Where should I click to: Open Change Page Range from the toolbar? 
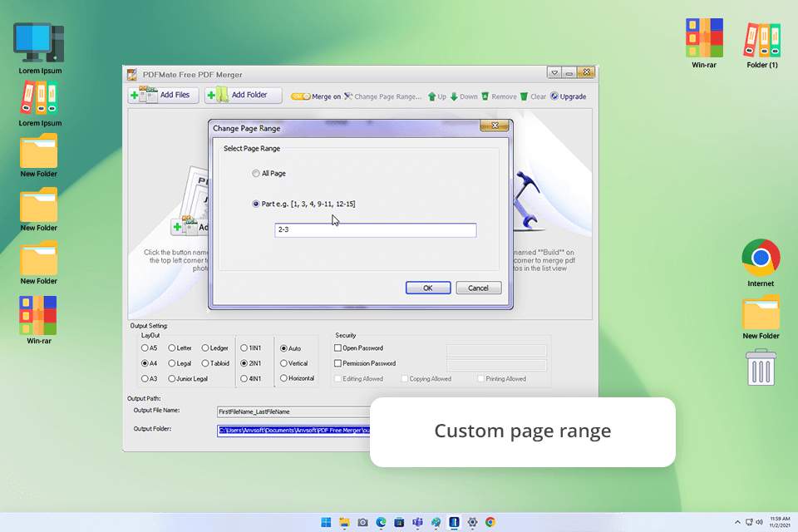[382, 96]
